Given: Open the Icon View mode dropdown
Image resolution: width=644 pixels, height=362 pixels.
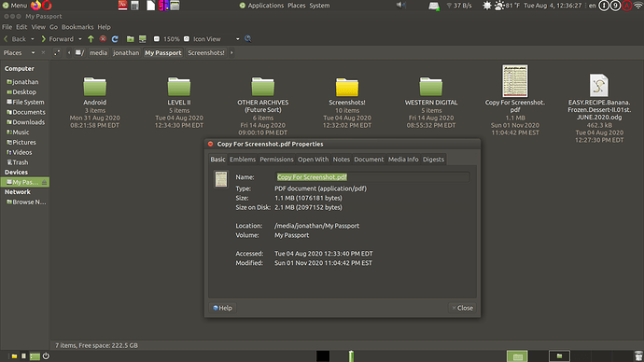Looking at the screenshot, I should pos(237,39).
